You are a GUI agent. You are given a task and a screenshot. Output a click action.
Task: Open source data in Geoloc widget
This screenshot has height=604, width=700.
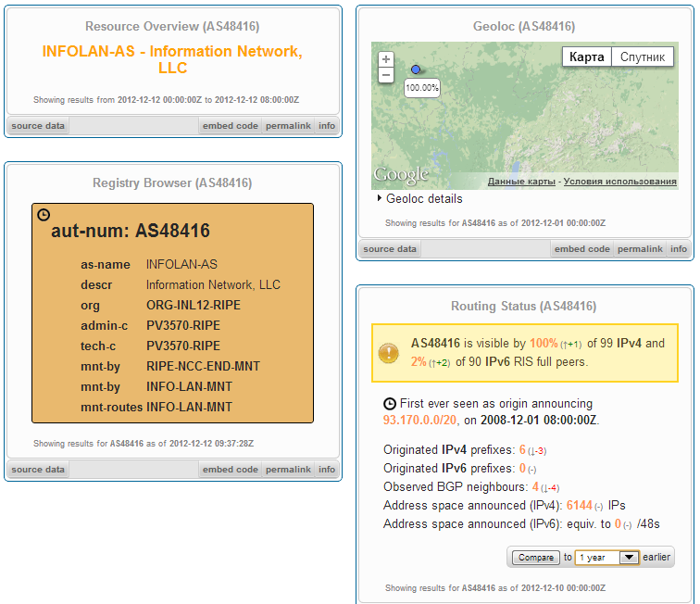(x=390, y=249)
